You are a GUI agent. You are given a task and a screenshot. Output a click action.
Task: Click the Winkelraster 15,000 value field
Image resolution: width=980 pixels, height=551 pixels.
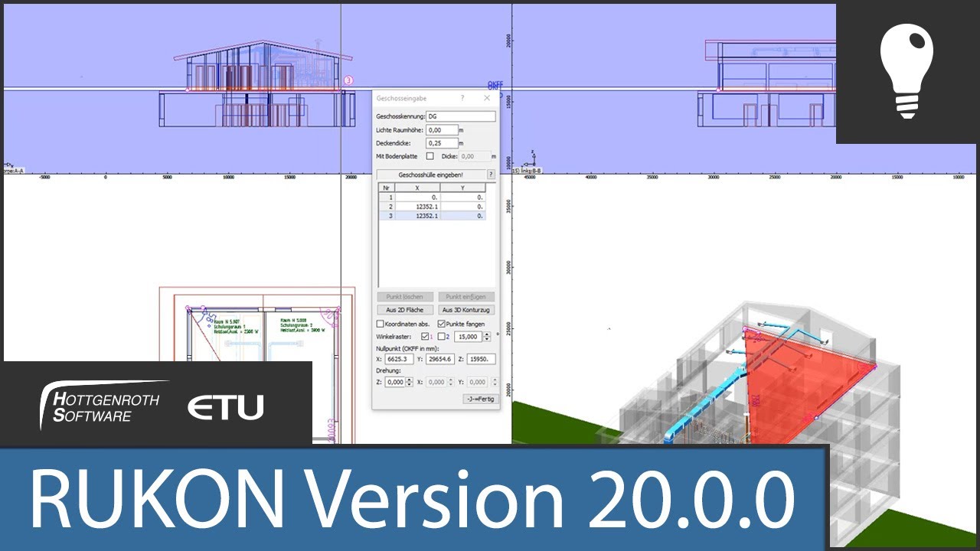[x=468, y=337]
